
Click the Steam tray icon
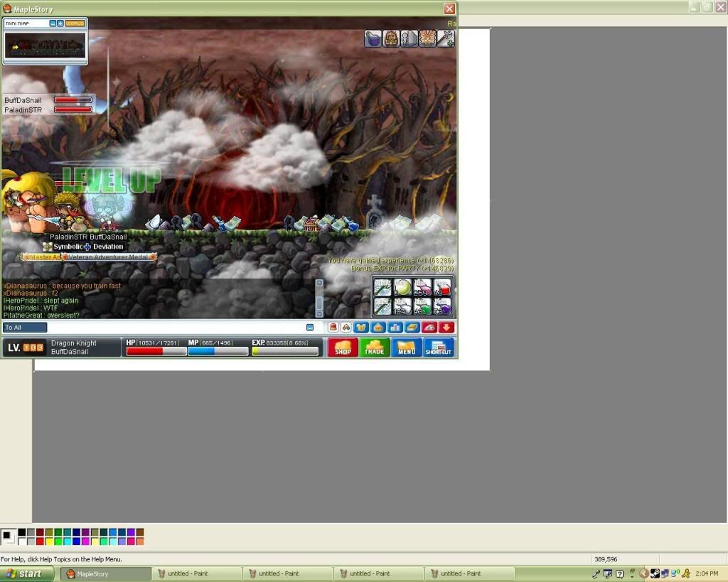[x=655, y=573]
